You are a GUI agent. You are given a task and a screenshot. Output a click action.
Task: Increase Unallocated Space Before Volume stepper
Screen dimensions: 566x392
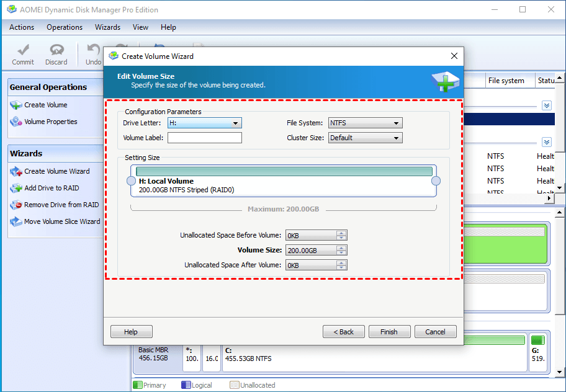(341, 233)
